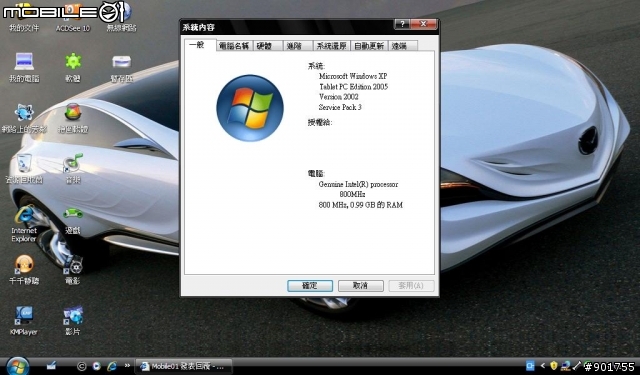The image size is (640, 375).
Task: Open the 遊戲 desktop icon
Action: pyautogui.click(x=73, y=220)
